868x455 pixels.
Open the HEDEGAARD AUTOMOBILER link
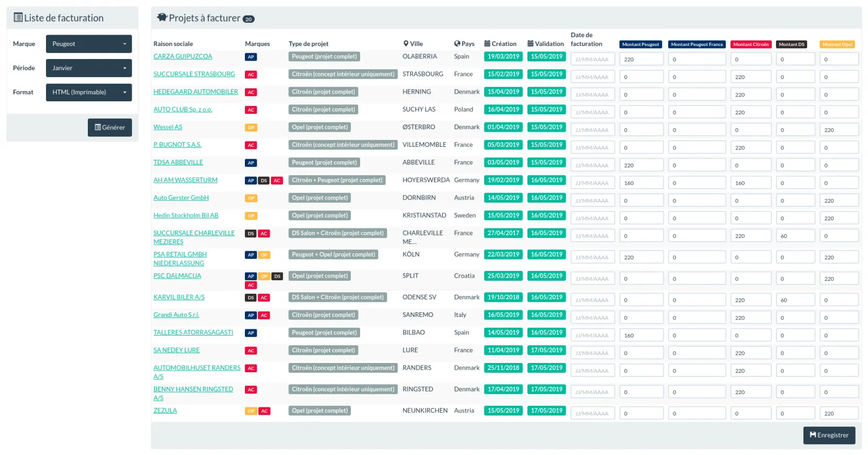[x=195, y=92]
